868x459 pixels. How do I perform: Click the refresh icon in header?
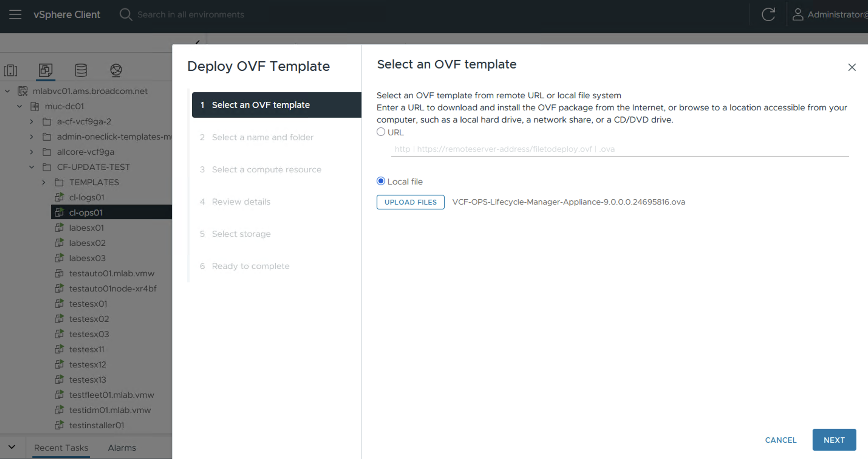(x=768, y=15)
